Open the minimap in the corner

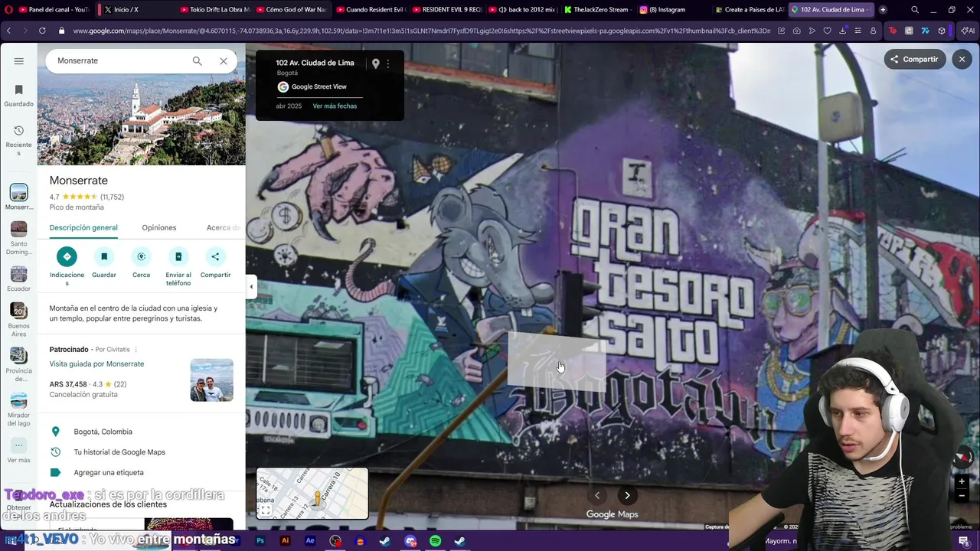[x=312, y=494]
